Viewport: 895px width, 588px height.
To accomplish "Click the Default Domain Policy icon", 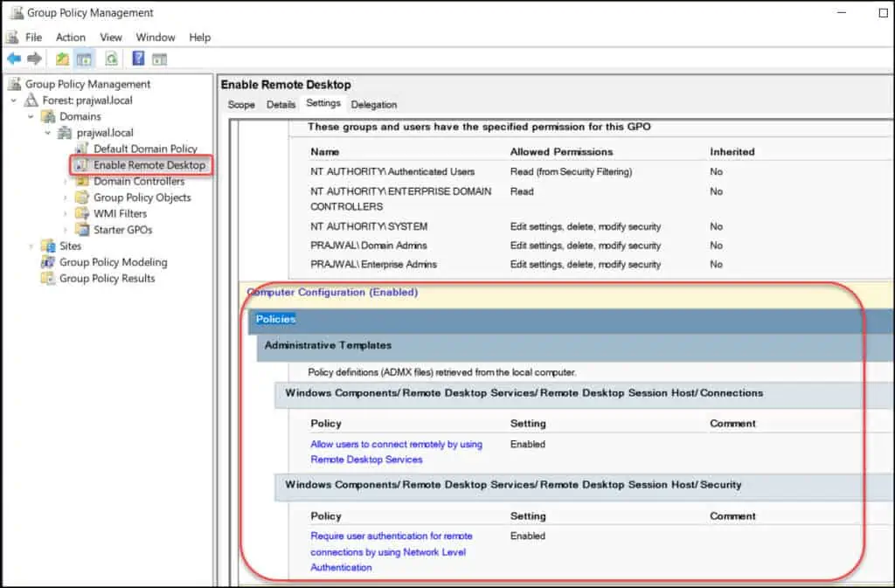I will 82,149.
